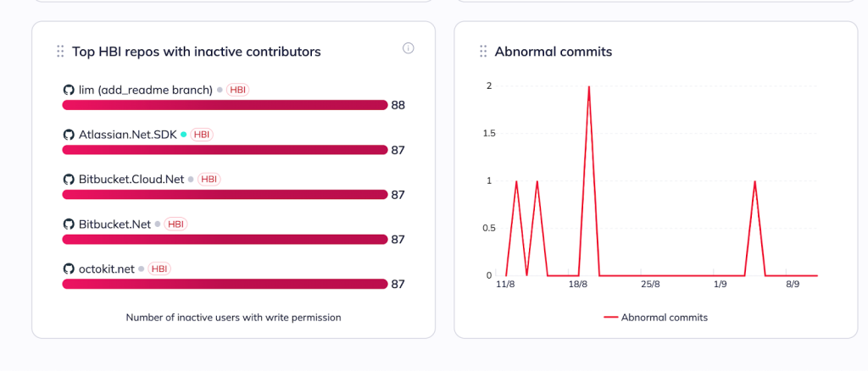Click the GitHub icon beside octokit.net

click(x=69, y=269)
